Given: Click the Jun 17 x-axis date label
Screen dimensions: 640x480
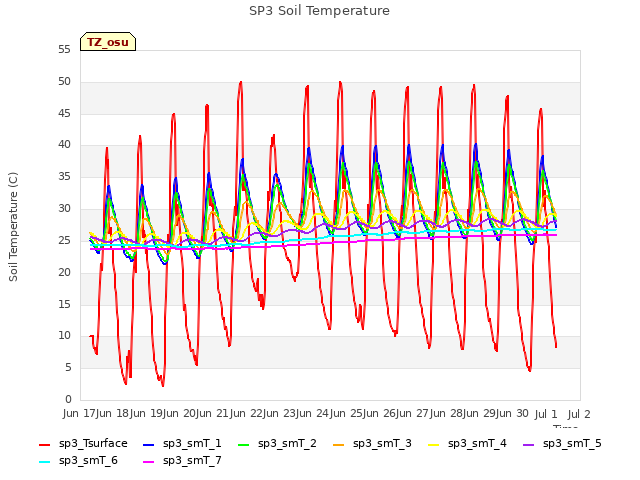Looking at the screenshot, I should (79, 414).
